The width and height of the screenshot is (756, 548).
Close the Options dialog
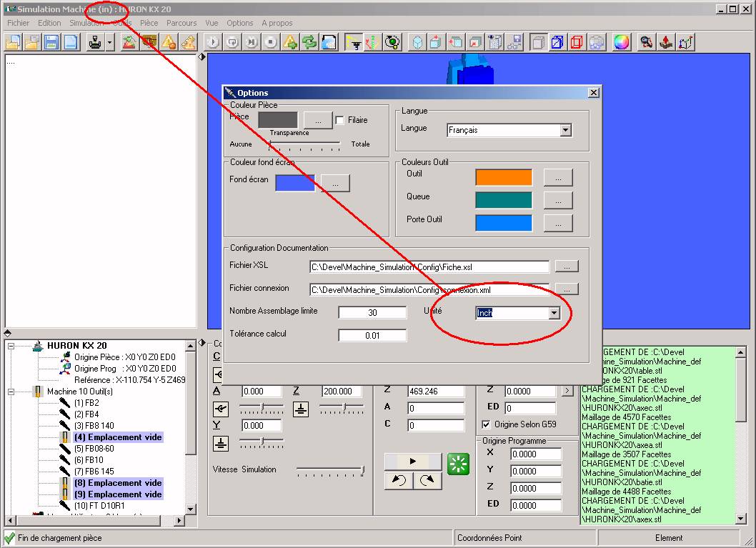click(594, 93)
